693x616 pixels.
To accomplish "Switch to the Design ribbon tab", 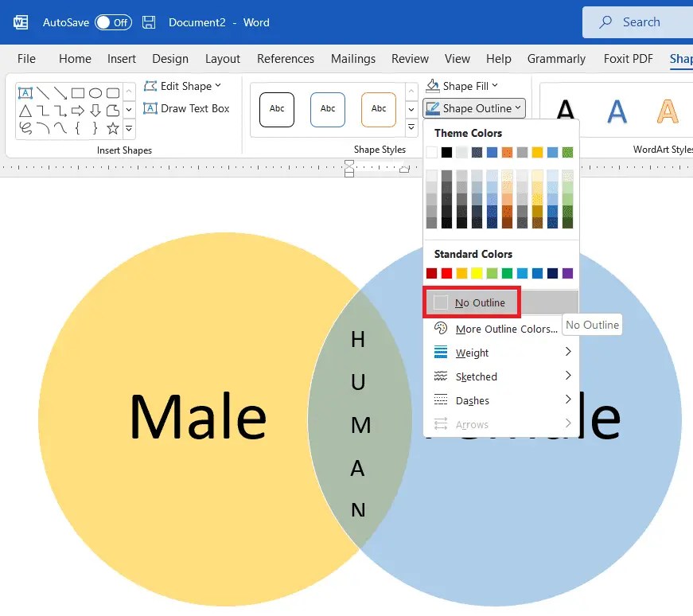I will click(x=170, y=58).
